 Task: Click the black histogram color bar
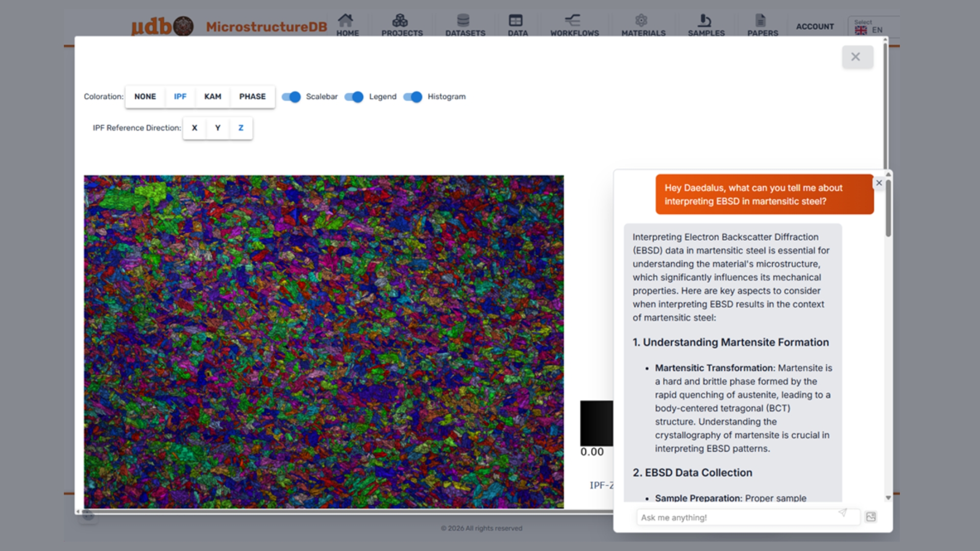[596, 423]
